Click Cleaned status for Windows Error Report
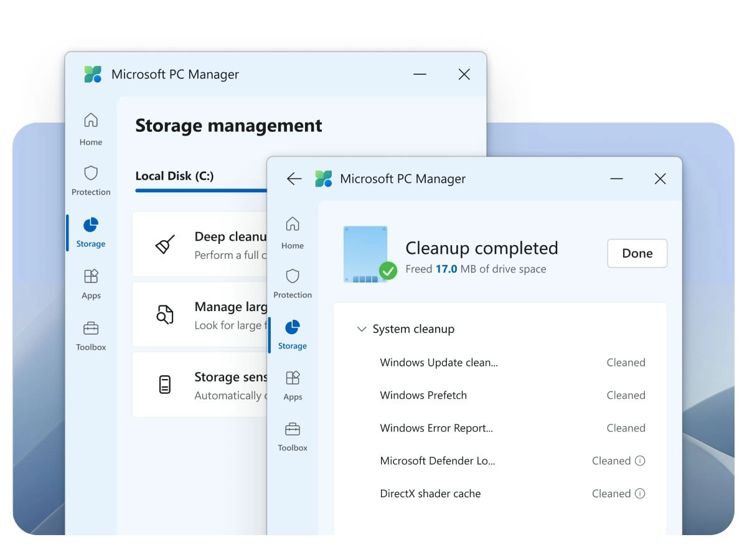This screenshot has width=747, height=560. click(x=626, y=428)
